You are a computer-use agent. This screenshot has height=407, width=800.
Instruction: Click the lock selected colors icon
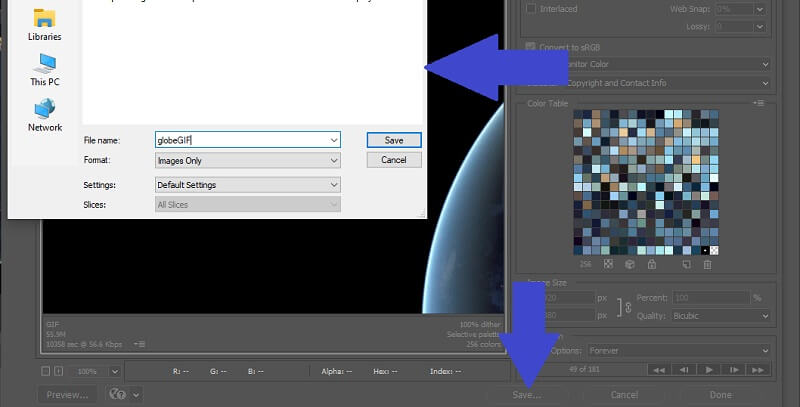[651, 265]
